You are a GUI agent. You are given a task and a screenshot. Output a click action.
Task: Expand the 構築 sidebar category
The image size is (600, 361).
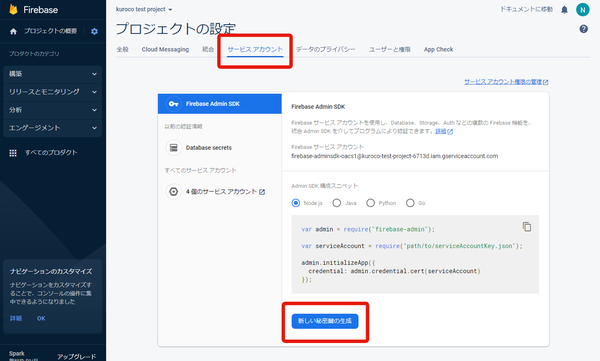52,74
